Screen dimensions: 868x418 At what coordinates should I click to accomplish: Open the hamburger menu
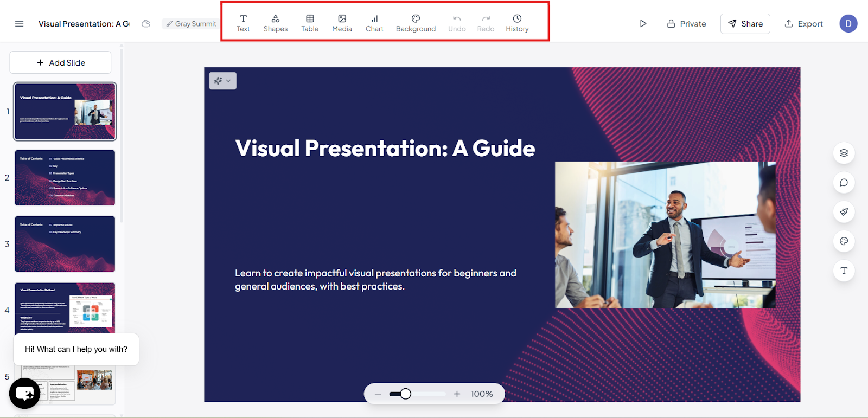click(x=19, y=24)
